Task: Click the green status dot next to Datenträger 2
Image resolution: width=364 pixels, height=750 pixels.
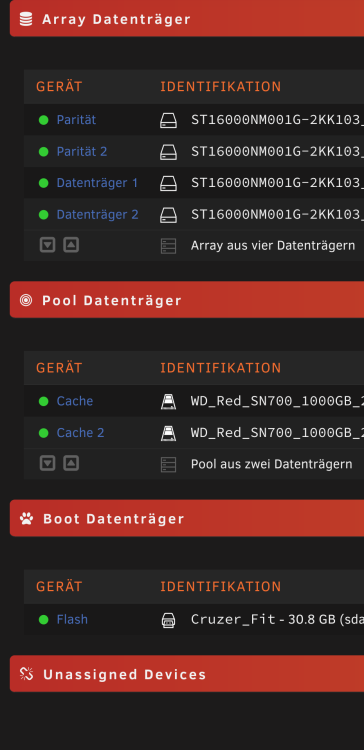Action: (x=44, y=215)
